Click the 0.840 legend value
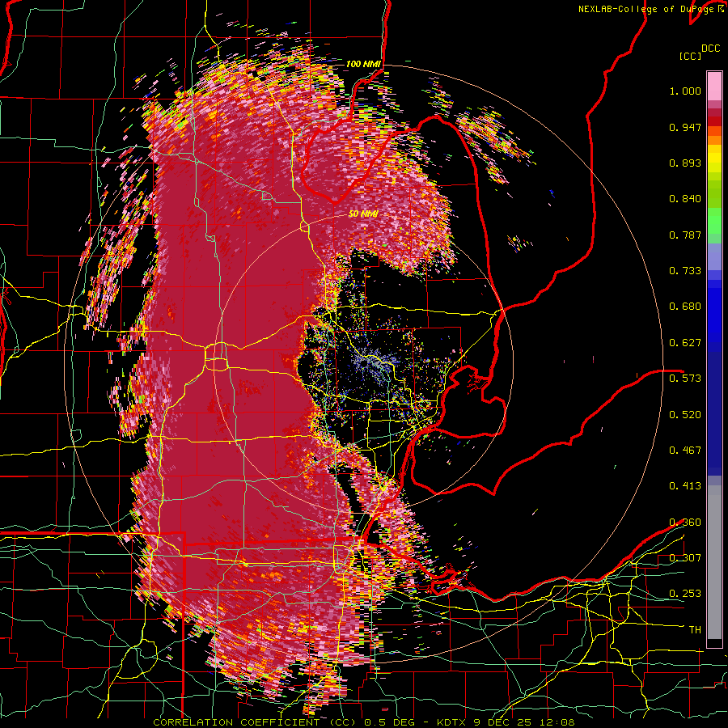Screen dimensions: 728x728 [x=685, y=199]
